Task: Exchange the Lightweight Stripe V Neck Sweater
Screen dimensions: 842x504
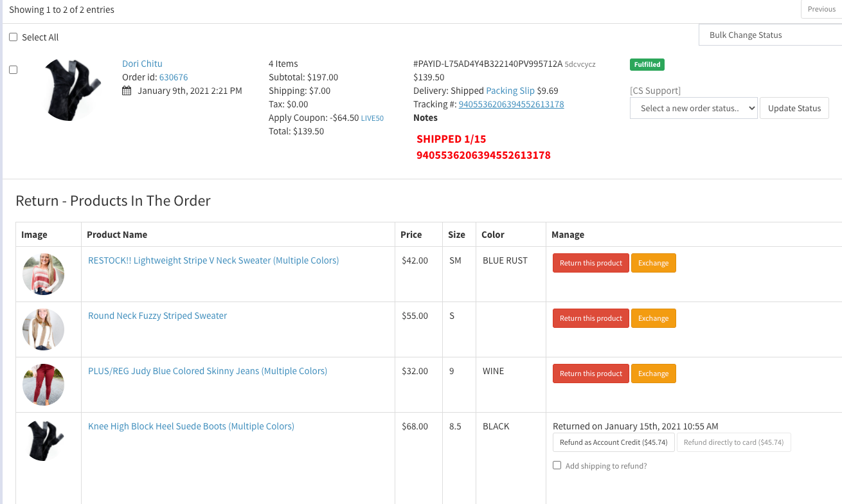Action: click(x=654, y=263)
